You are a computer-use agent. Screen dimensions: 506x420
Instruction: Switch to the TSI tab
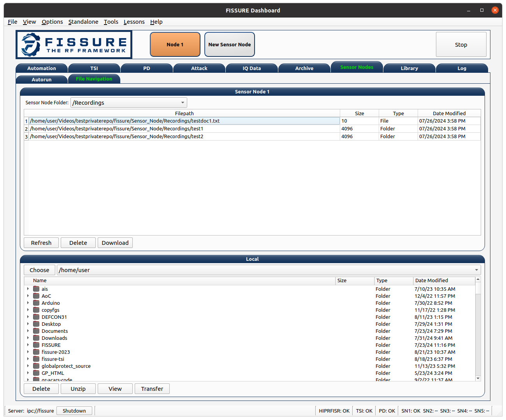tap(94, 69)
